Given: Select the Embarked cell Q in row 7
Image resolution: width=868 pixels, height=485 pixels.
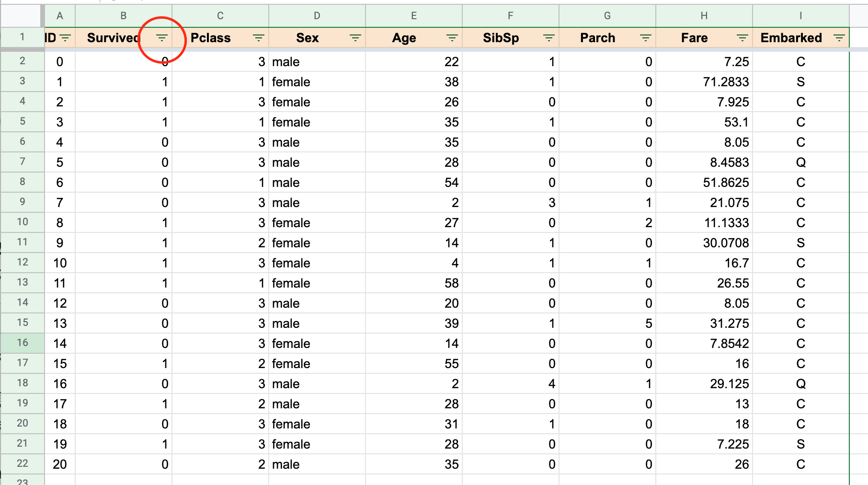Looking at the screenshot, I should point(801,162).
